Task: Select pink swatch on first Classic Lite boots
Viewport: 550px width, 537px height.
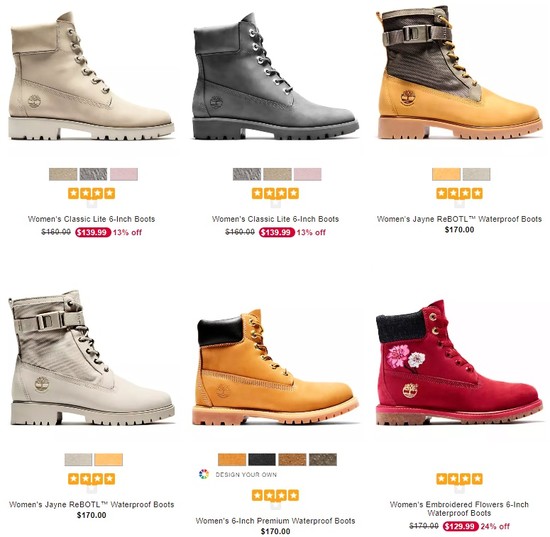Action: 124,174
